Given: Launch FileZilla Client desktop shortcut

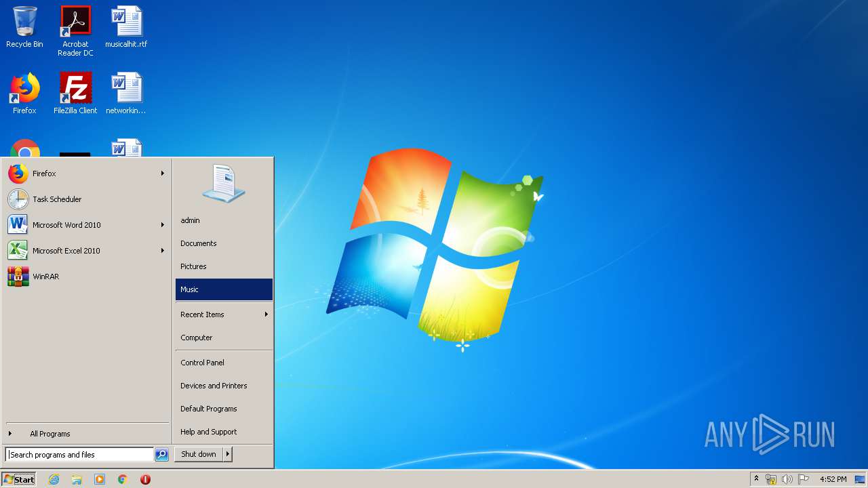Looking at the screenshot, I should [75, 94].
